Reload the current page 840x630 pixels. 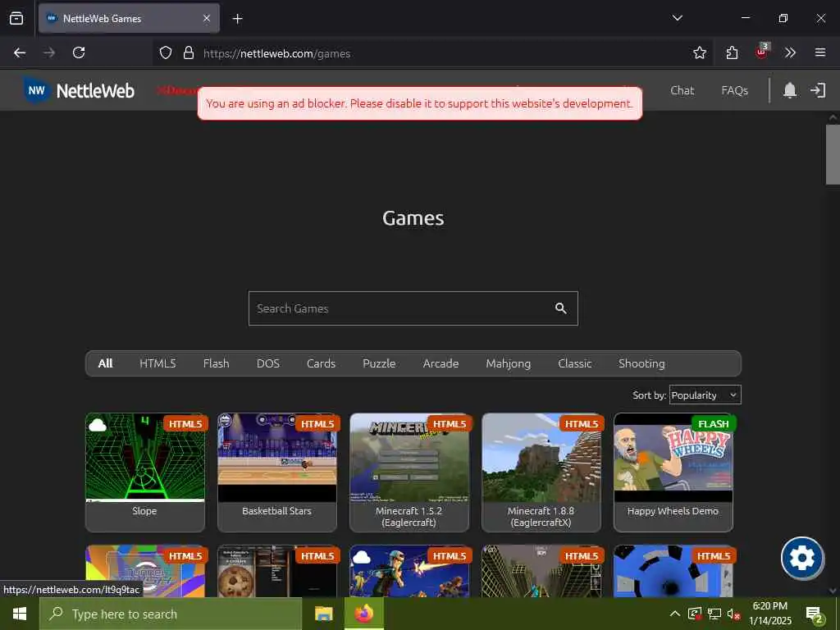(x=79, y=52)
